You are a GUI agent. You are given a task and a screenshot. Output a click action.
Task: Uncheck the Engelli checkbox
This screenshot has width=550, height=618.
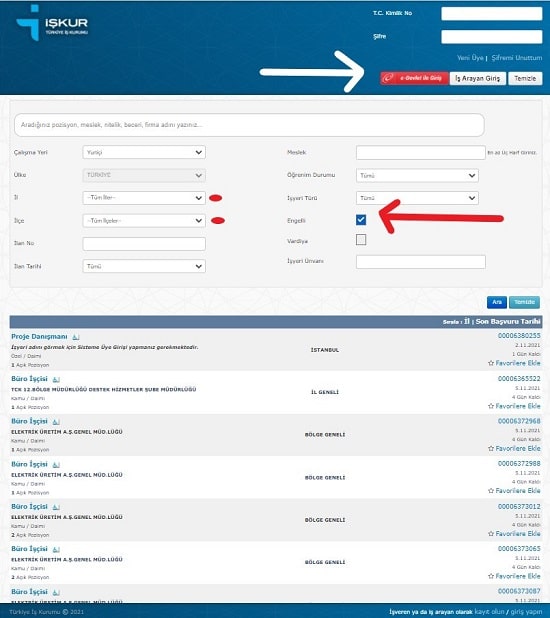pyautogui.click(x=361, y=220)
